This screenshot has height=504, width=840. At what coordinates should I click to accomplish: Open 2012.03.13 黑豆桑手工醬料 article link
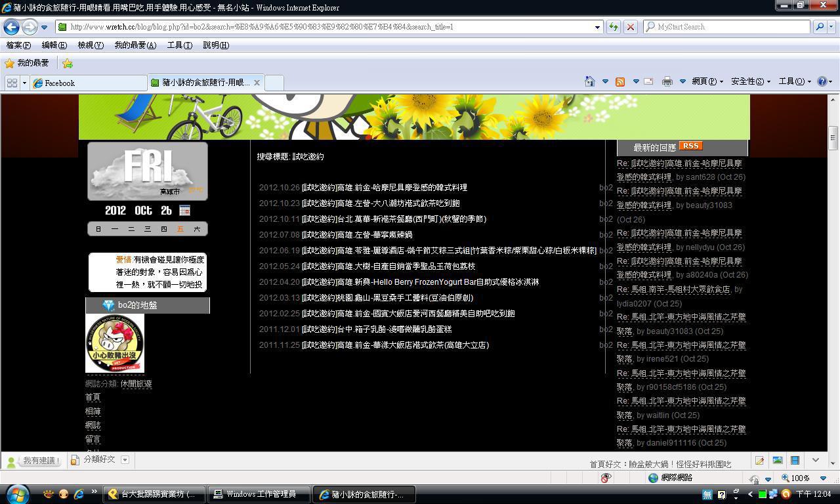point(387,298)
